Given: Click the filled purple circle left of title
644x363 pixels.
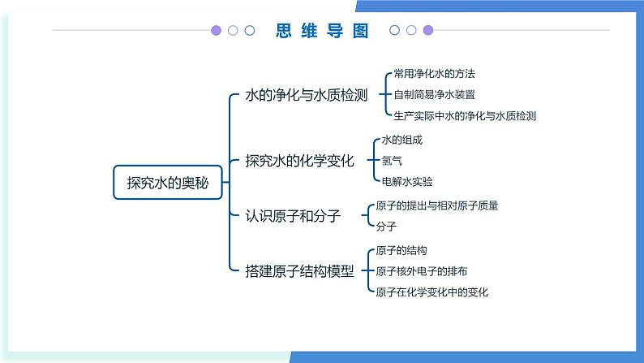Looking at the screenshot, I should [x=217, y=31].
